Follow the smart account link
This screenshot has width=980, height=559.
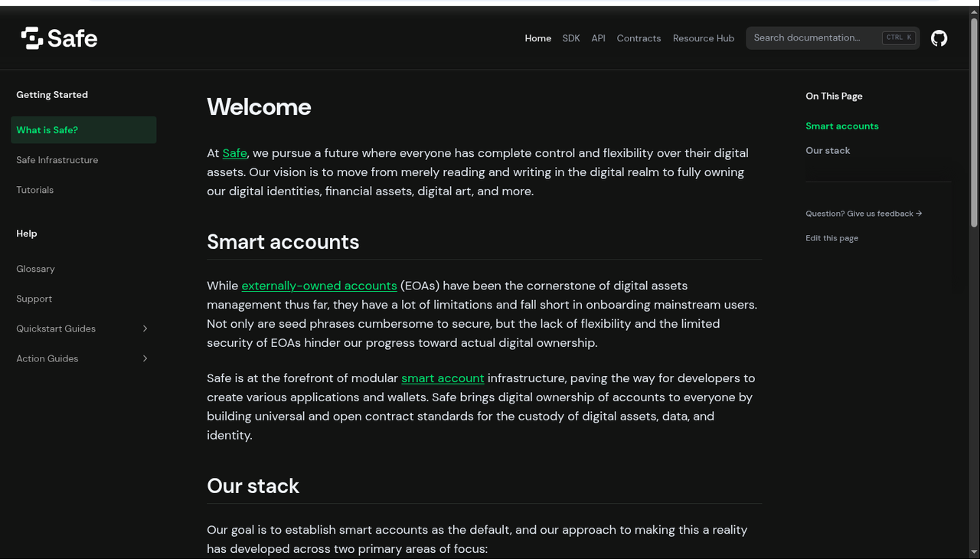coord(443,378)
